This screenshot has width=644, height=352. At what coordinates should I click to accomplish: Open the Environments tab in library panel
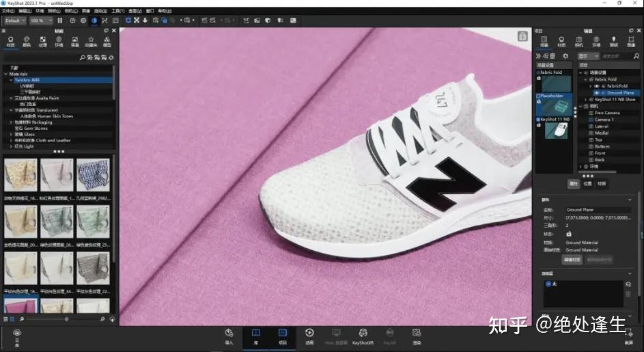click(x=59, y=42)
